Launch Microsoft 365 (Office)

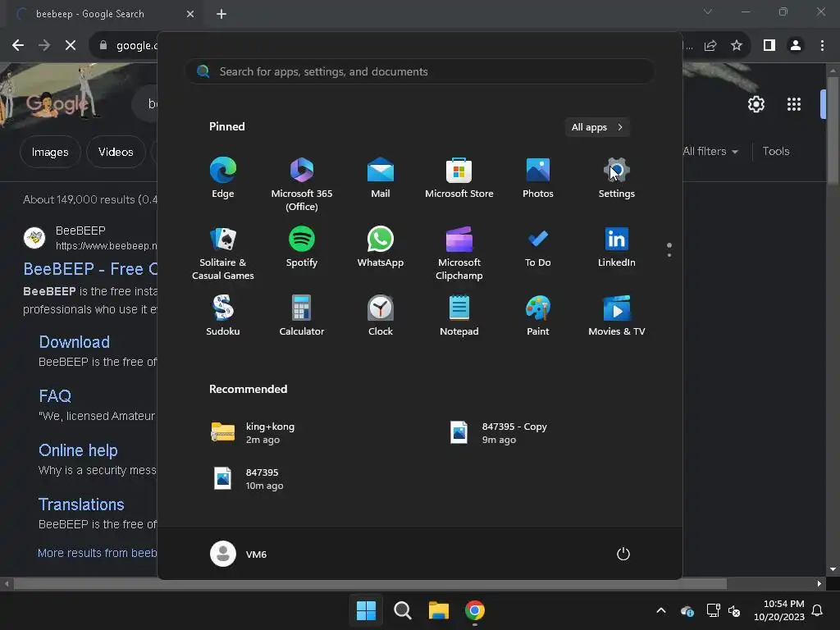pos(302,185)
